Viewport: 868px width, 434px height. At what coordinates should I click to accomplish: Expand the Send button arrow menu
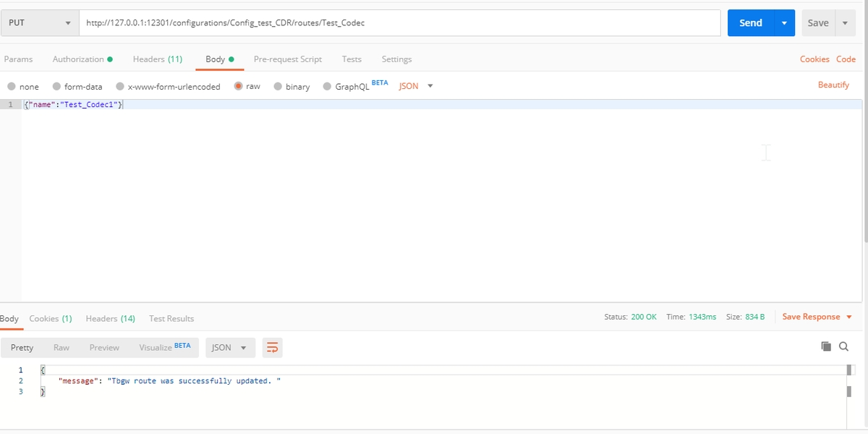coord(784,23)
